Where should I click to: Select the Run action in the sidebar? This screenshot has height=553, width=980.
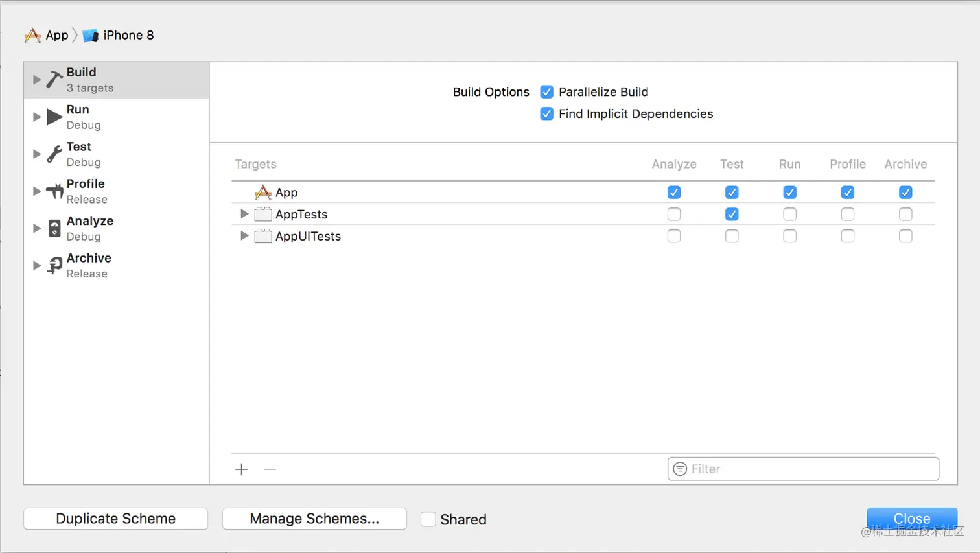pyautogui.click(x=54, y=117)
